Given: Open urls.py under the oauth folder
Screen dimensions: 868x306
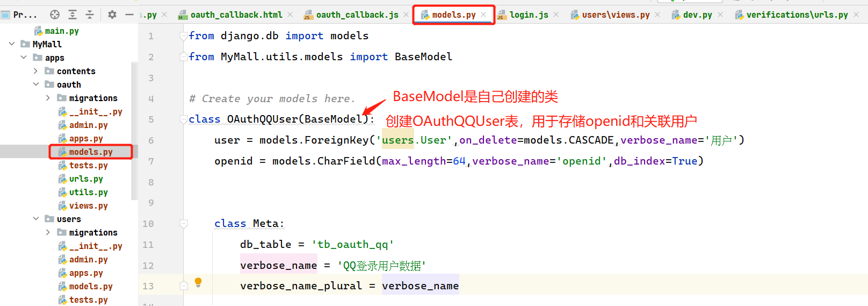Looking at the screenshot, I should (x=86, y=179).
